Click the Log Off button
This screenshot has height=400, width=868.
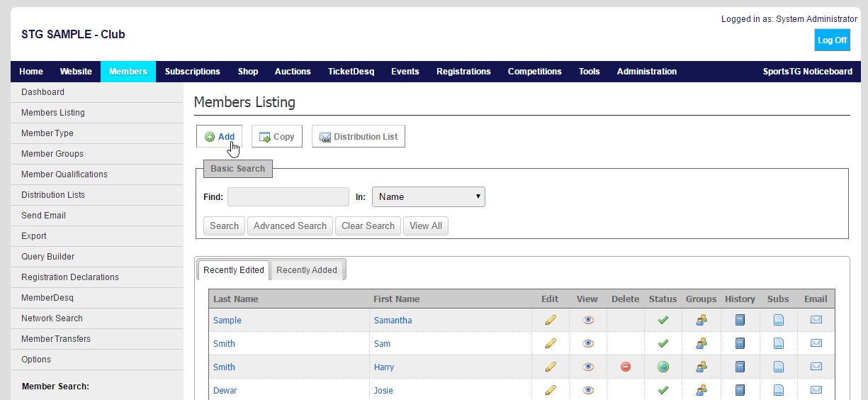coord(832,40)
